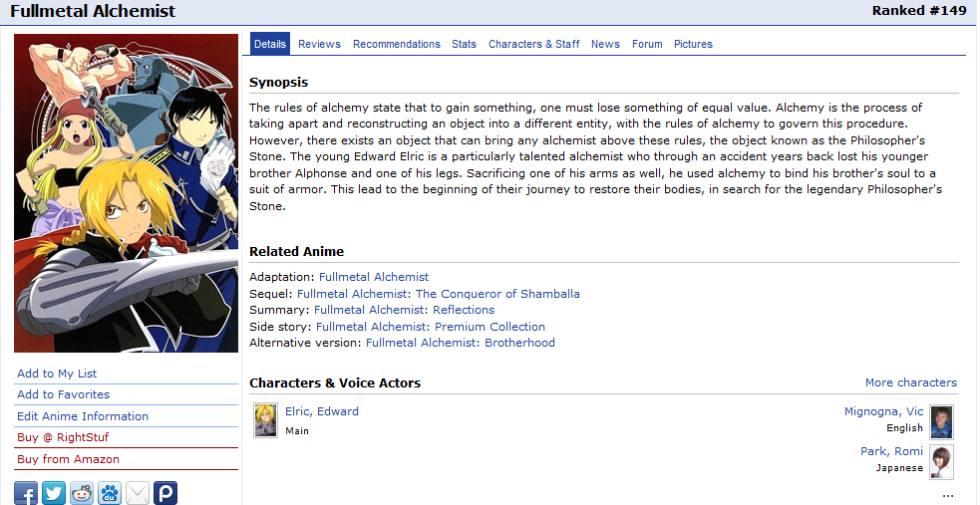Open Romi Park's photo thumbnail
980x505 pixels.
click(x=941, y=462)
